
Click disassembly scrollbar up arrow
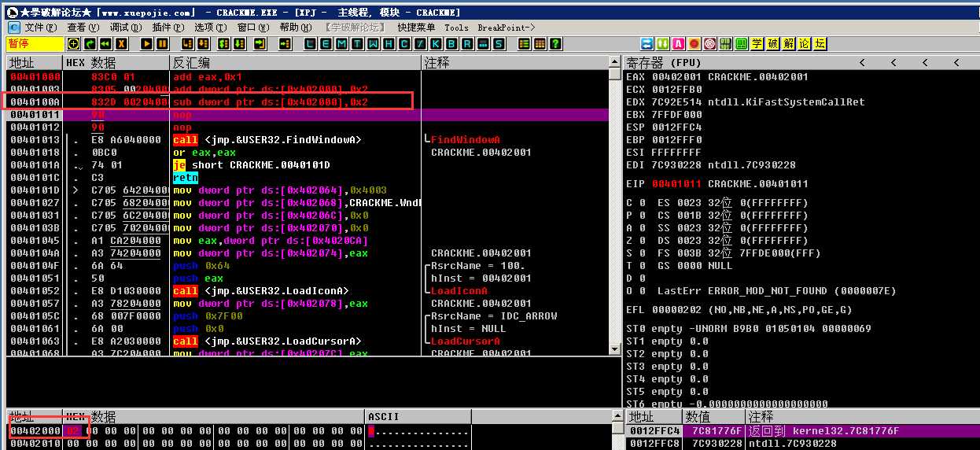614,61
